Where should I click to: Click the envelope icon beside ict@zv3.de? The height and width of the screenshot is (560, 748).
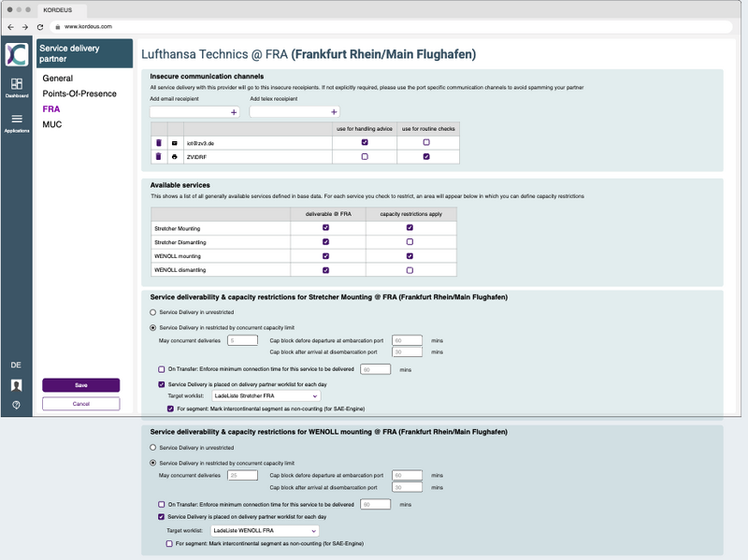(x=172, y=144)
